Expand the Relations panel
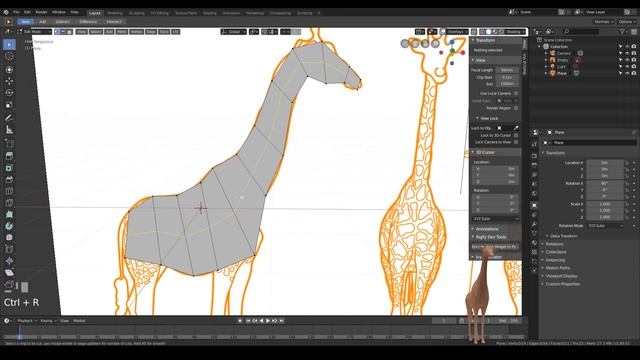Screen dimensions: 640x360 pyautogui.click(x=554, y=244)
